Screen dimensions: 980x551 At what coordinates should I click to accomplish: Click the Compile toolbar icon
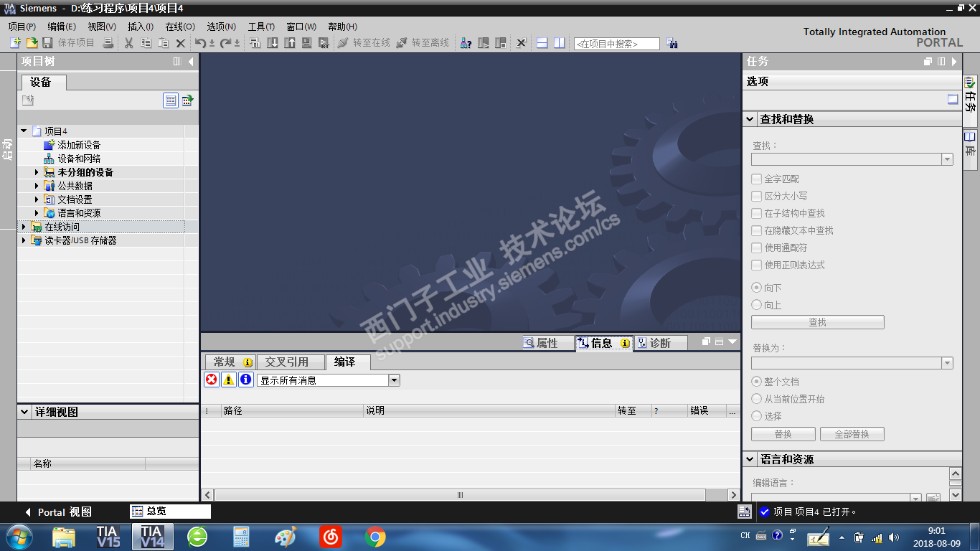coord(255,43)
